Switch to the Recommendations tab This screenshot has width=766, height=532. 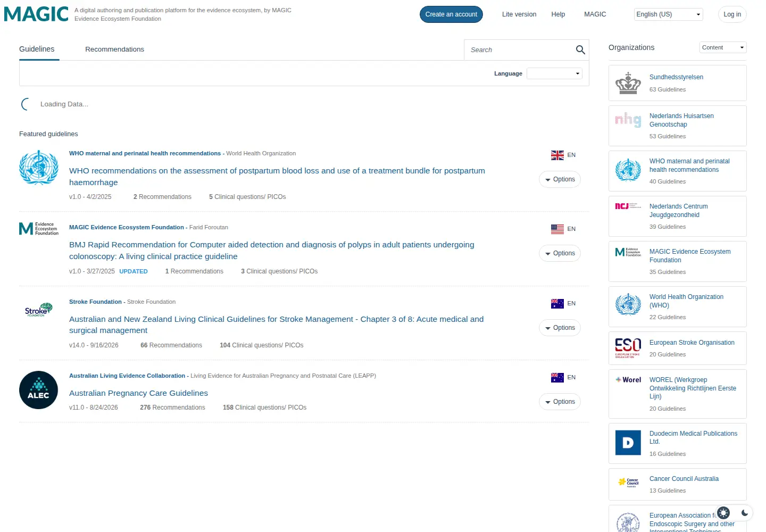114,49
